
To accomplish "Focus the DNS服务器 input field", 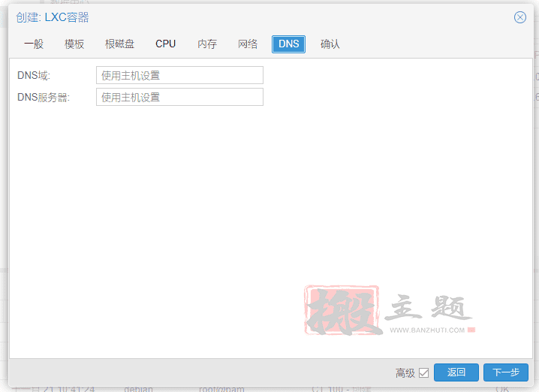I will (x=179, y=97).
